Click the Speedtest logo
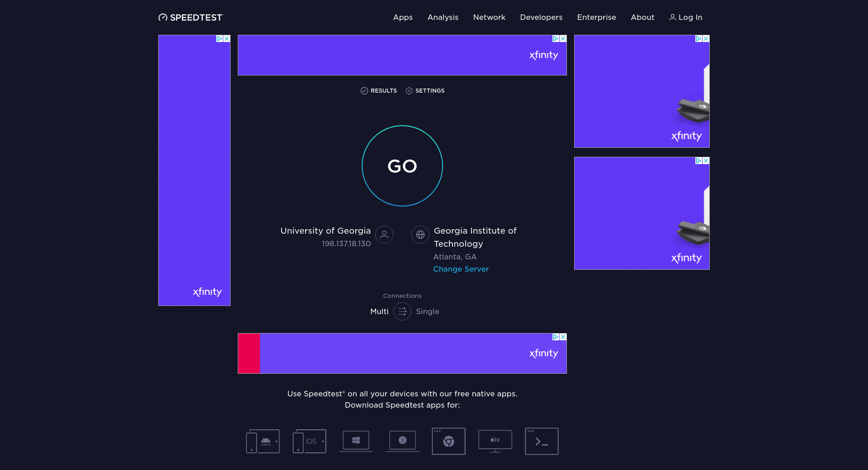 point(190,17)
